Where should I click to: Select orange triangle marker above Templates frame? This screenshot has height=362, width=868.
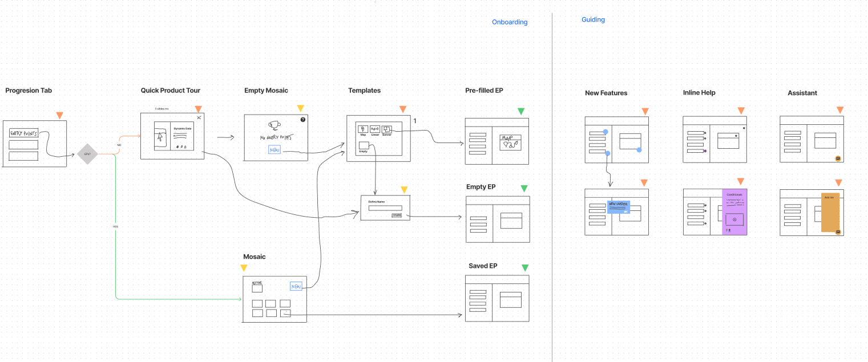402,109
